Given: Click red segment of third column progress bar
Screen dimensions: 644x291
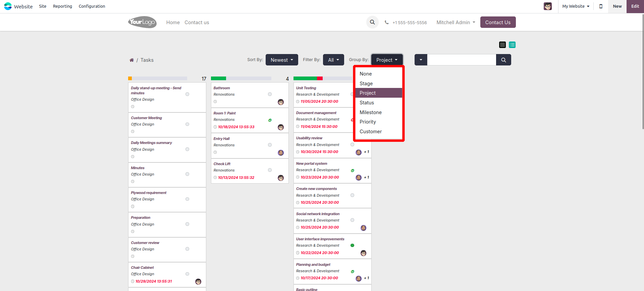Looking at the screenshot, I should coord(320,79).
